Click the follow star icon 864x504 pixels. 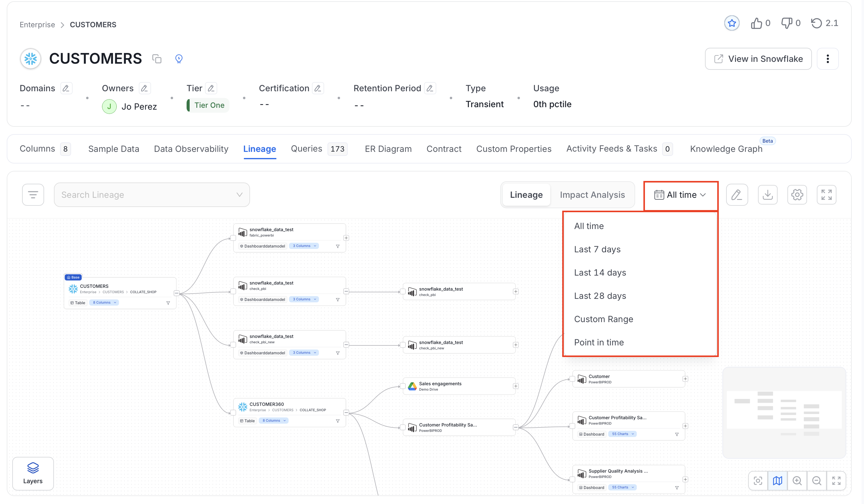(x=731, y=23)
